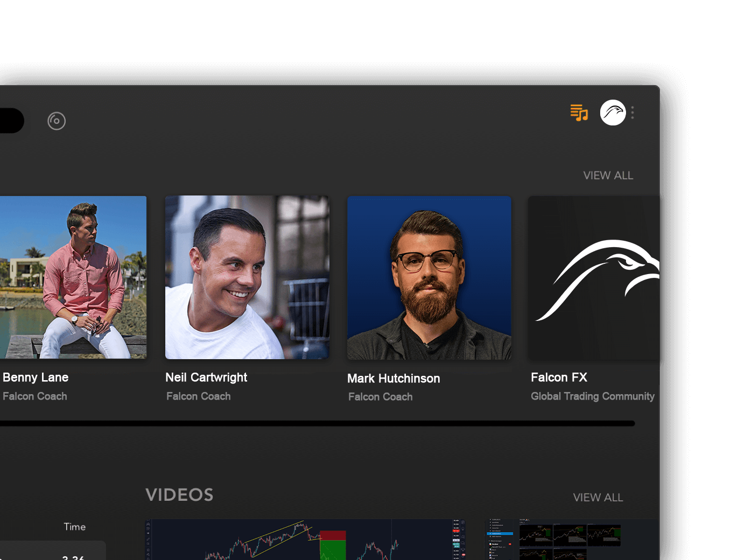Click Falcon Coach under Mark Hutchinson

tap(381, 397)
